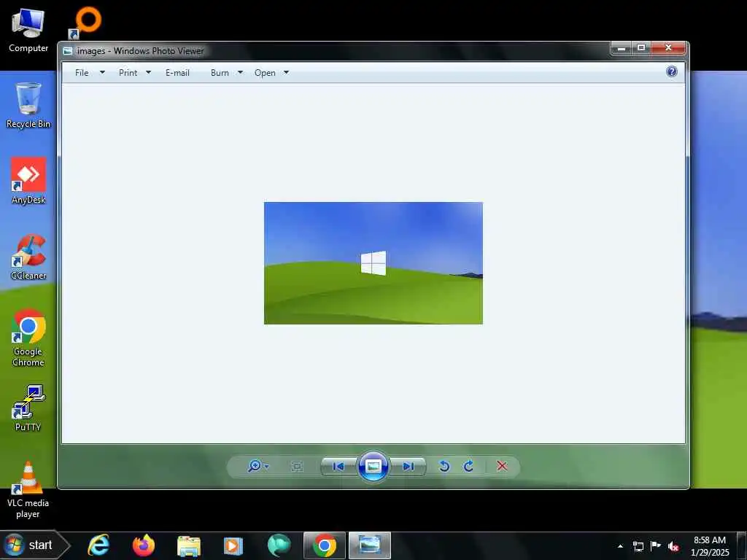
Task: Select the Google Chrome desktop shortcut
Action: click(28, 338)
